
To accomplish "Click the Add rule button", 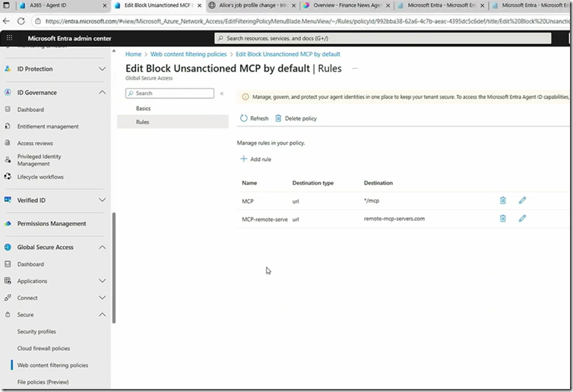I will [256, 159].
